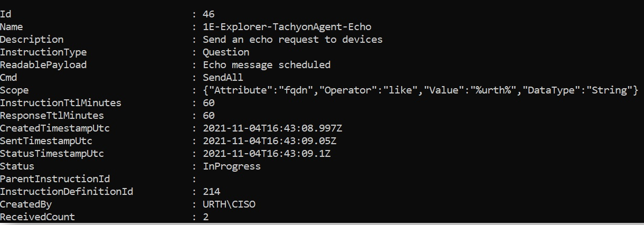Click the Scope JSON value
The width and height of the screenshot is (644, 225).
421,90
